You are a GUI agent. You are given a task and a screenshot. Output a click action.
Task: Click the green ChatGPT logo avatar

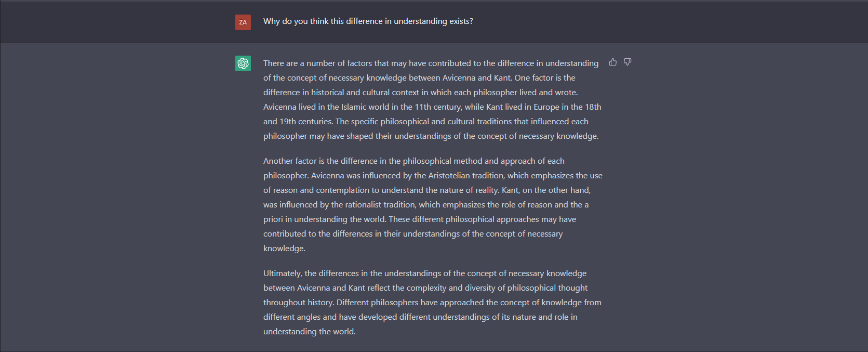[243, 63]
